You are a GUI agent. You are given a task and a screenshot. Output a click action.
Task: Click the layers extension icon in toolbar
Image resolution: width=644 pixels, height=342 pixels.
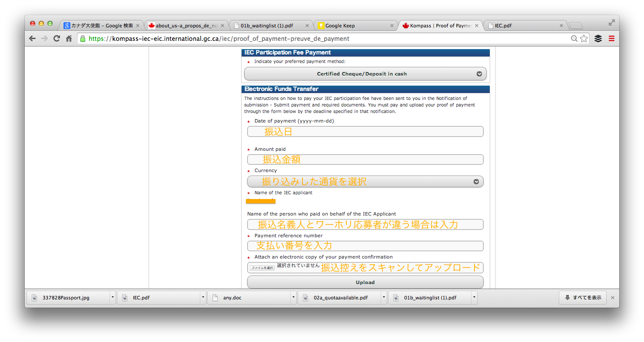pyautogui.click(x=598, y=39)
